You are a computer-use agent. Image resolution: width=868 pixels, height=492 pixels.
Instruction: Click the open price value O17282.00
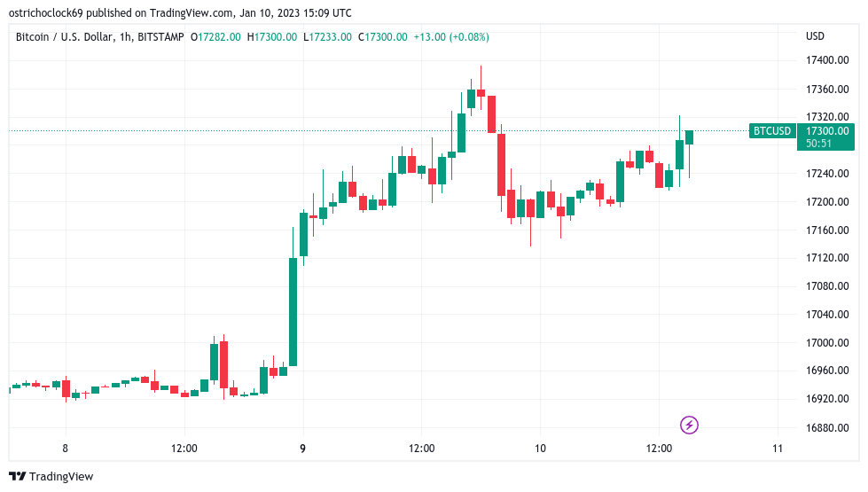(215, 37)
